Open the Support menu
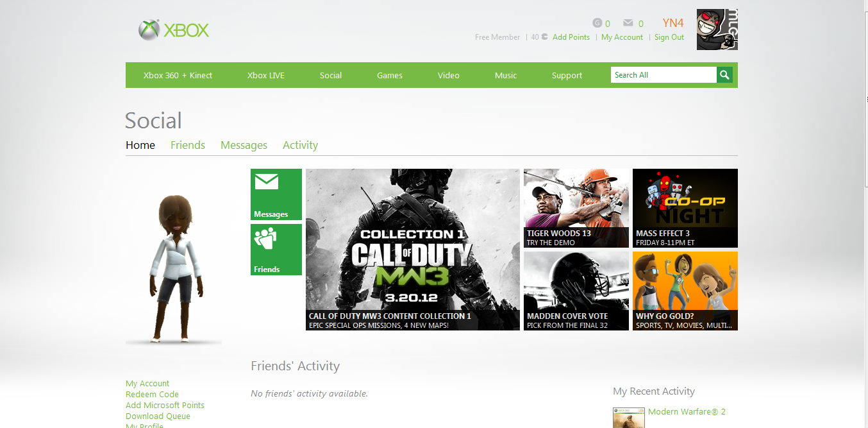 point(567,75)
